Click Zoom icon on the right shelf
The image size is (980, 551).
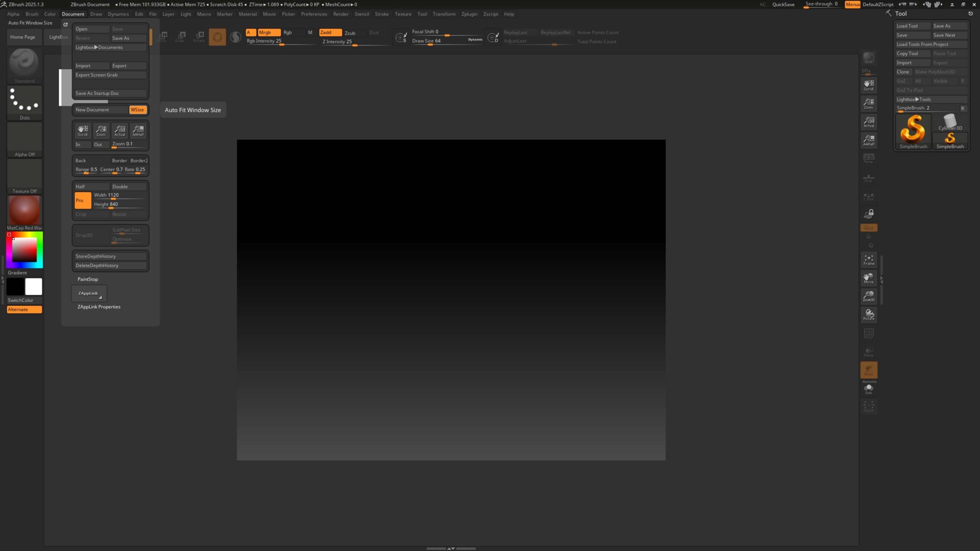(869, 103)
